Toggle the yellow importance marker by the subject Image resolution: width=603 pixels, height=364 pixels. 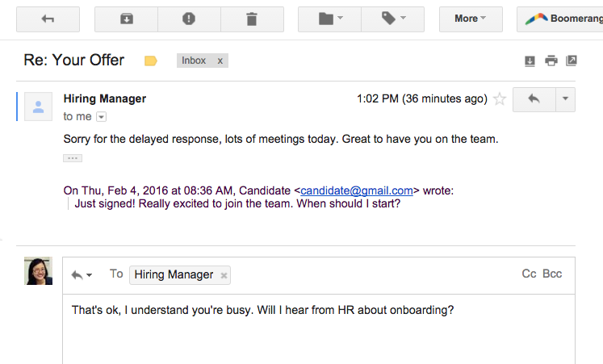[x=150, y=61]
